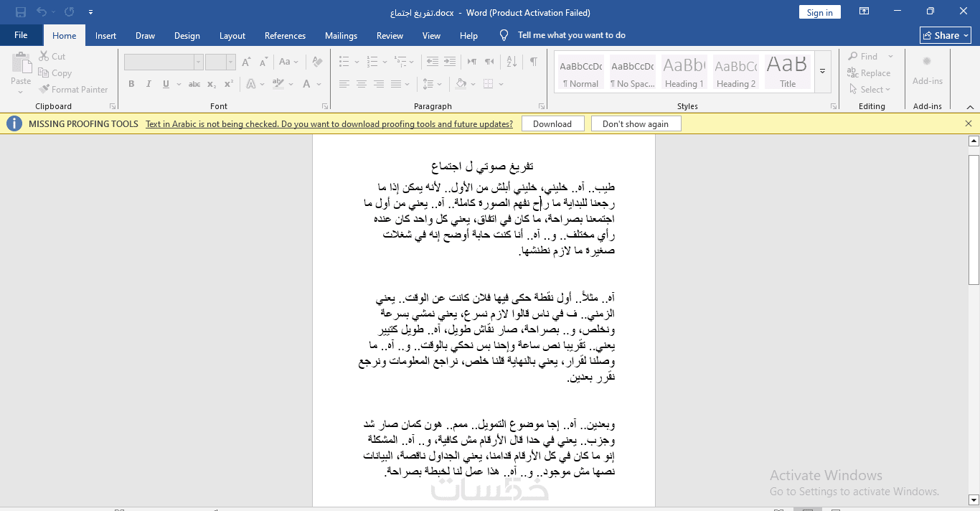Viewport: 980px width, 511px height.
Task: Click the Borders grid icon
Action: [x=488, y=84]
